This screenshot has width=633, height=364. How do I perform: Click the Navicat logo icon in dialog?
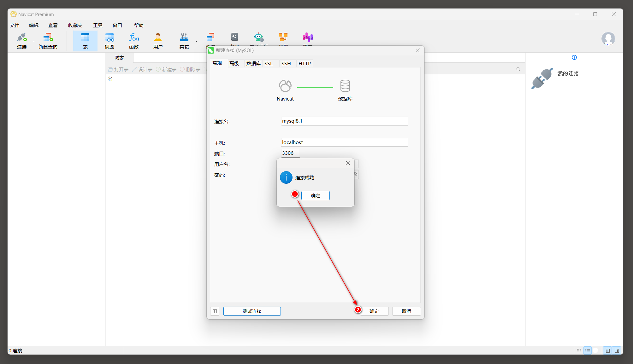(285, 86)
